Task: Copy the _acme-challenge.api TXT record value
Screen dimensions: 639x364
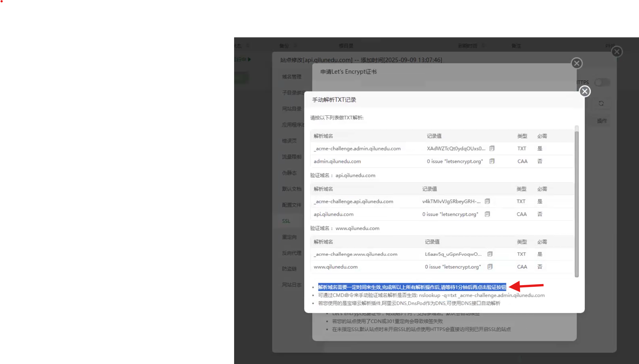Action: click(487, 201)
